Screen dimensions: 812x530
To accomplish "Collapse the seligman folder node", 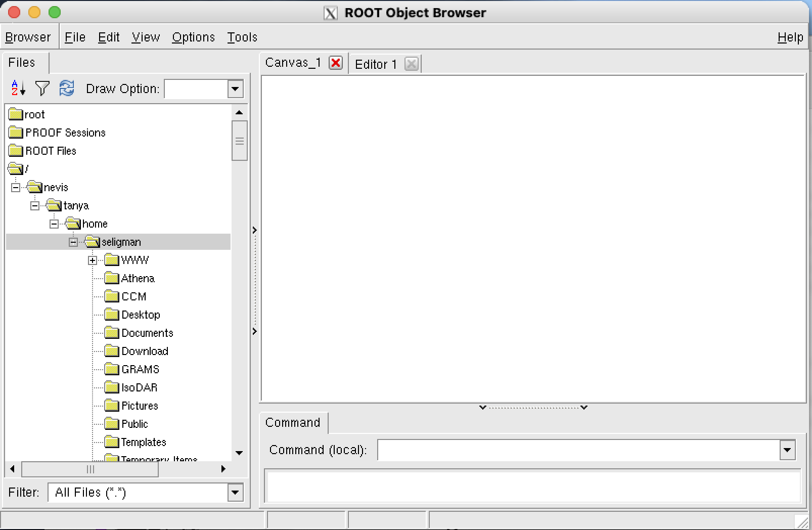I will [x=73, y=242].
